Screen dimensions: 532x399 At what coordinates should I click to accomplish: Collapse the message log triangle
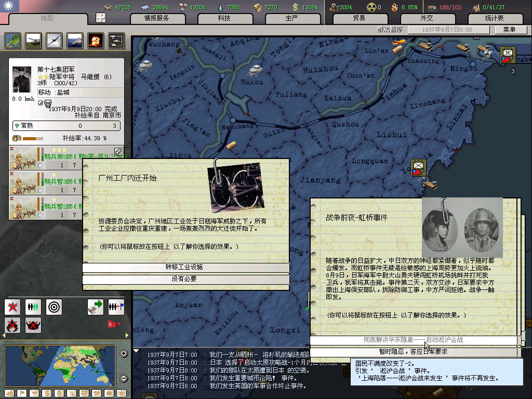click(x=136, y=351)
